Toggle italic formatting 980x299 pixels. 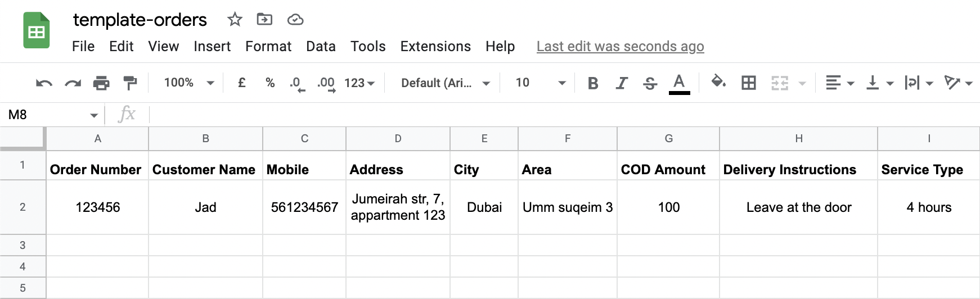point(621,84)
